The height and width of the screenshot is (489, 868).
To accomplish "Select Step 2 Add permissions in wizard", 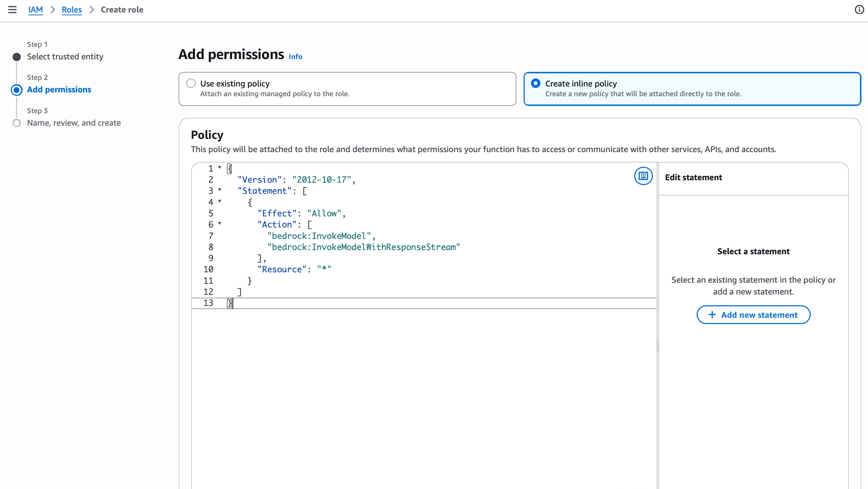I will click(59, 90).
